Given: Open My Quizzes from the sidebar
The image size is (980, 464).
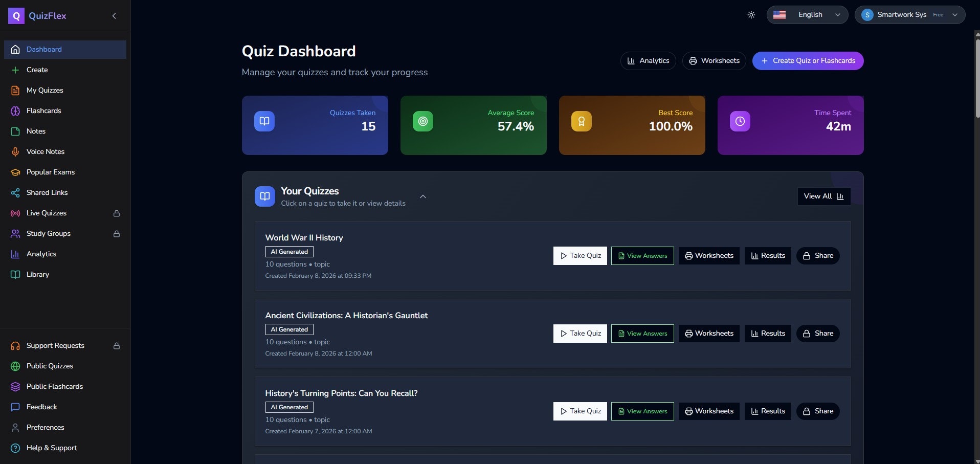Looking at the screenshot, I should 44,90.
